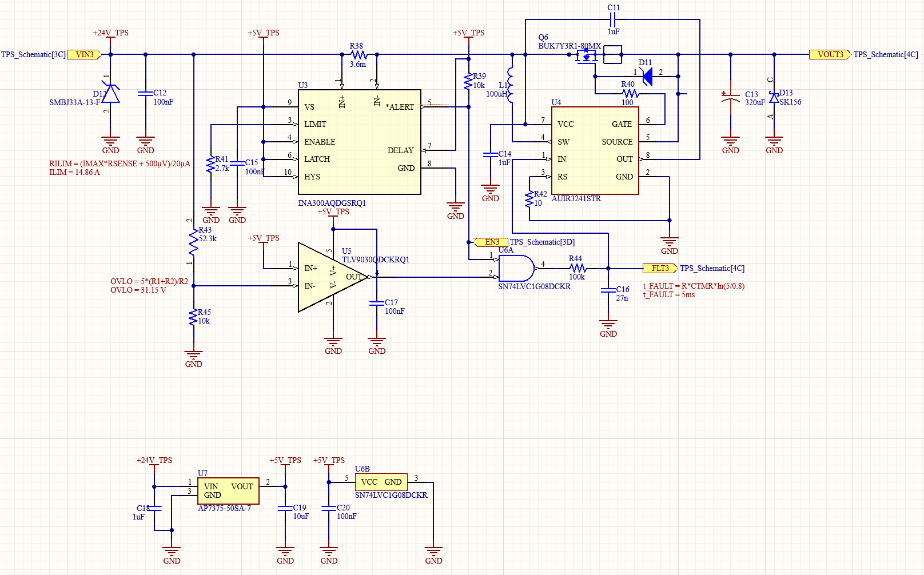Select the R43 52.3k resistor symbol

point(194,242)
